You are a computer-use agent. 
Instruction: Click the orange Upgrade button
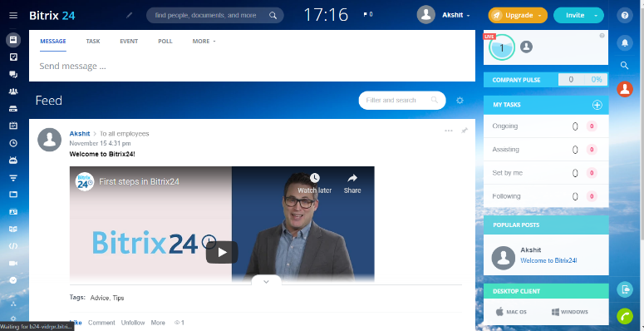(518, 15)
